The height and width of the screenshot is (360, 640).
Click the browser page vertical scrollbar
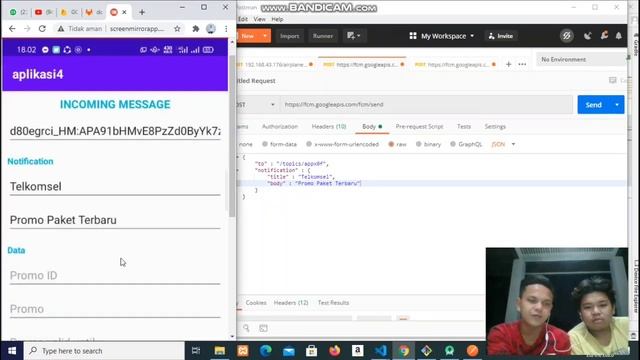232,135
